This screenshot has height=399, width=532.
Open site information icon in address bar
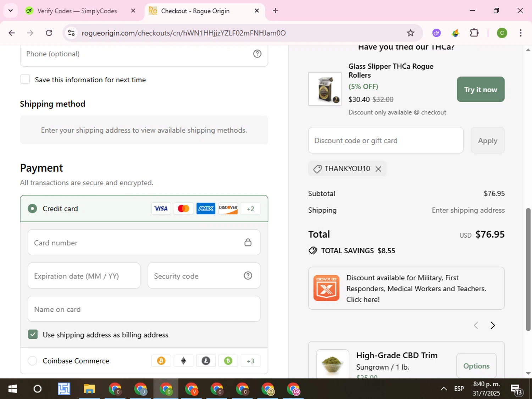[71, 33]
